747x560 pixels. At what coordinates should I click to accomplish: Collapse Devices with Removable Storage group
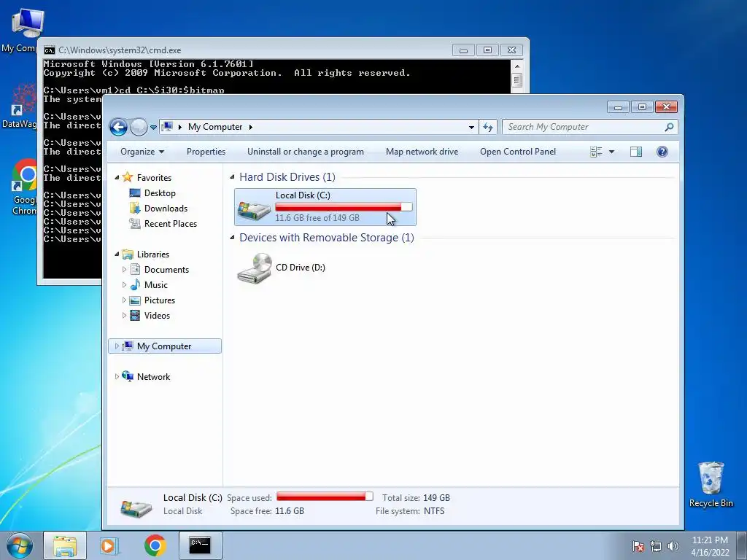tap(233, 237)
